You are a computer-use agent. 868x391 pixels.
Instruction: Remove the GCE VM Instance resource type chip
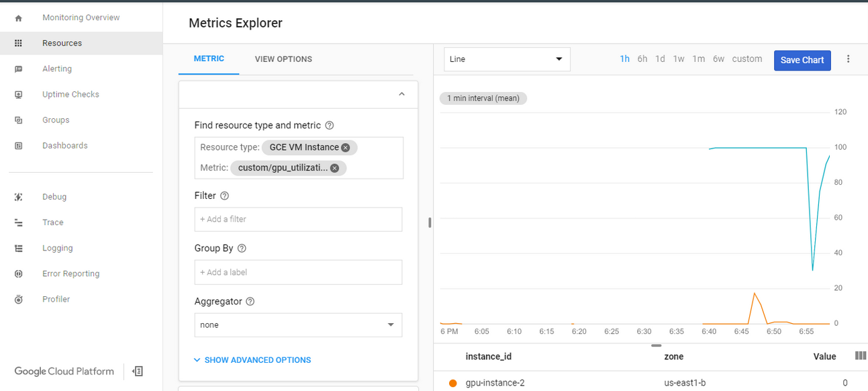(345, 147)
